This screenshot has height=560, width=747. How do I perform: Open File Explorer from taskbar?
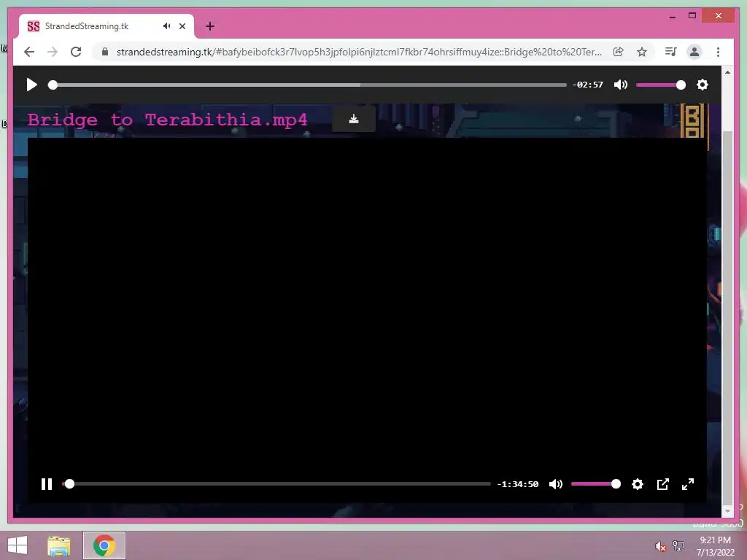click(59, 545)
